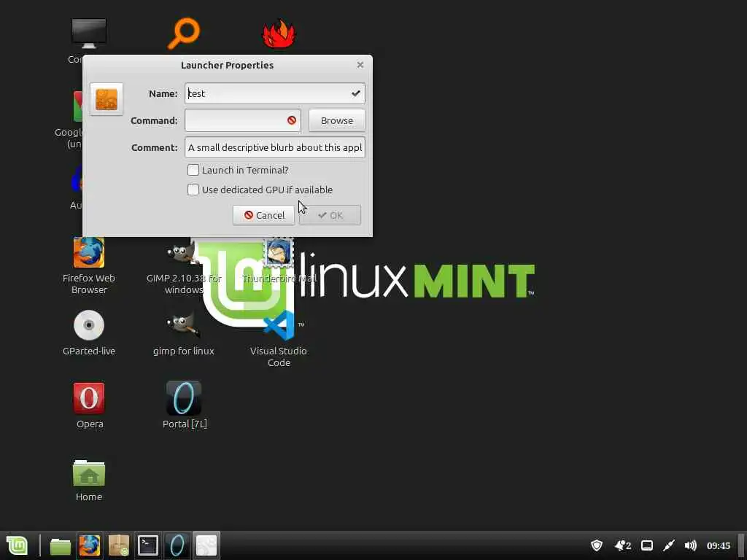
Task: Select GParted-live disc icon
Action: pos(89,325)
